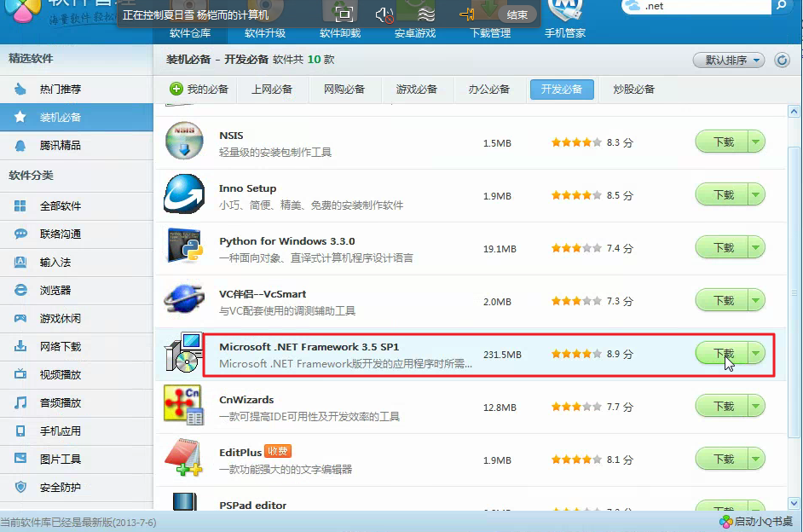Screen dimensions: 803x532
Task: Open the 游戏休闲 gamepad category
Action: [77, 319]
